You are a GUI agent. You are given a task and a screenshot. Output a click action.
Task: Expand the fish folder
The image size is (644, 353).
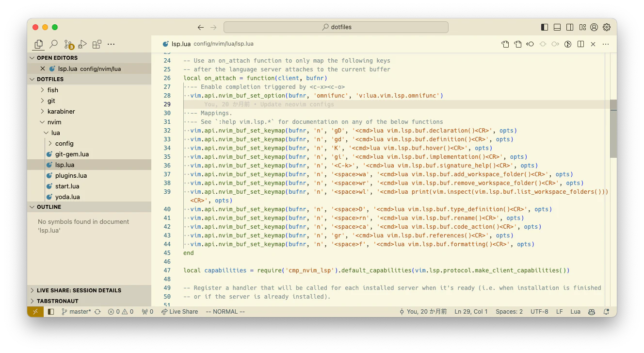pos(89,90)
